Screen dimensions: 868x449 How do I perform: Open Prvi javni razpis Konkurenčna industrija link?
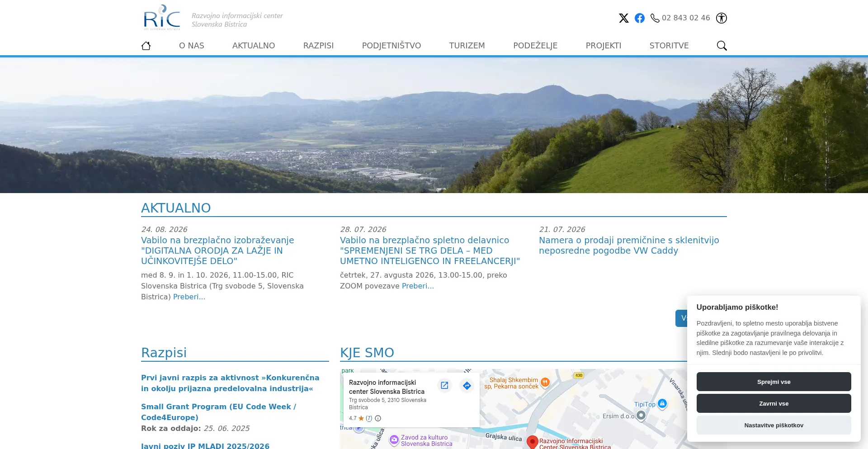click(x=230, y=383)
